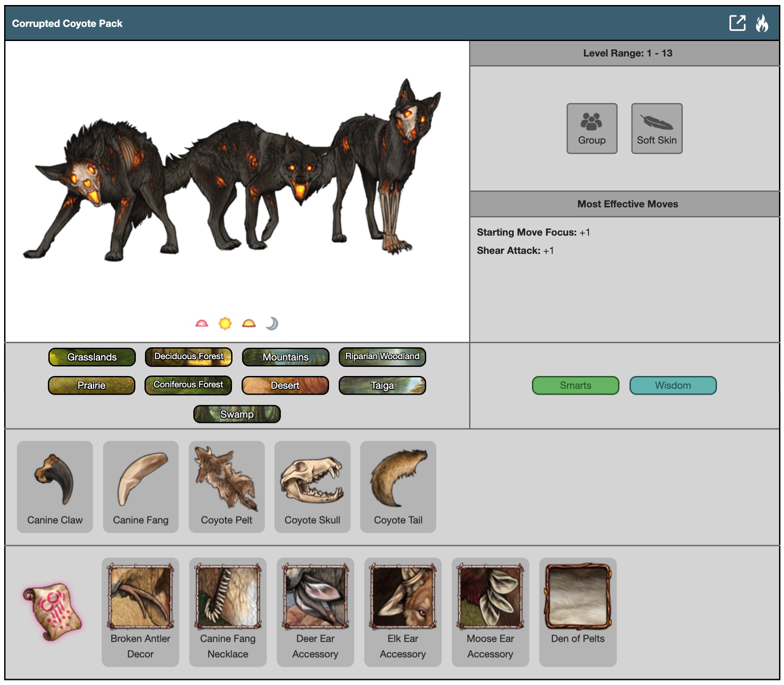
Task: Choose the Swamp biome tag
Action: (x=237, y=414)
